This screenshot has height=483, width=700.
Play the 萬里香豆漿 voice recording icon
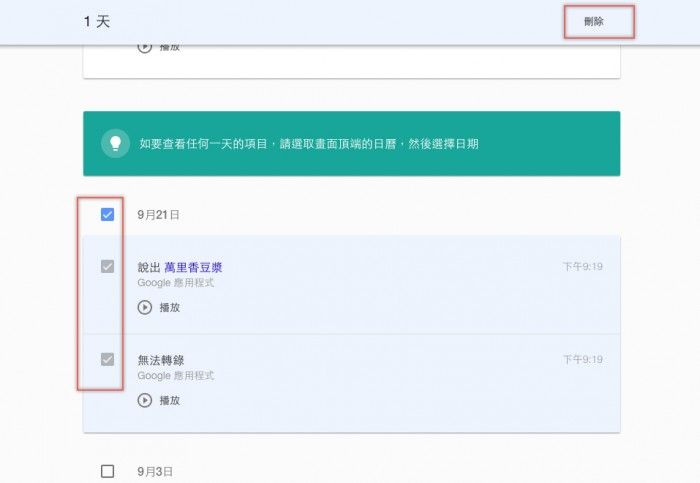click(145, 307)
